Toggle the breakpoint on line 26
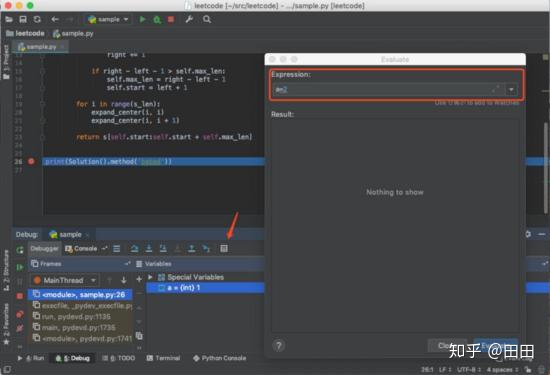Image resolution: width=550 pixels, height=375 pixels. pyautogui.click(x=31, y=161)
